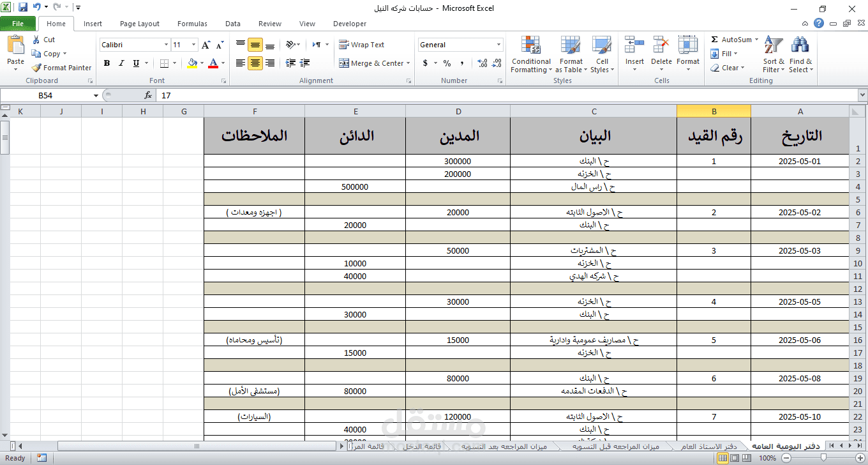Switch to the Data tab
The width and height of the screenshot is (868, 465).
(x=233, y=24)
